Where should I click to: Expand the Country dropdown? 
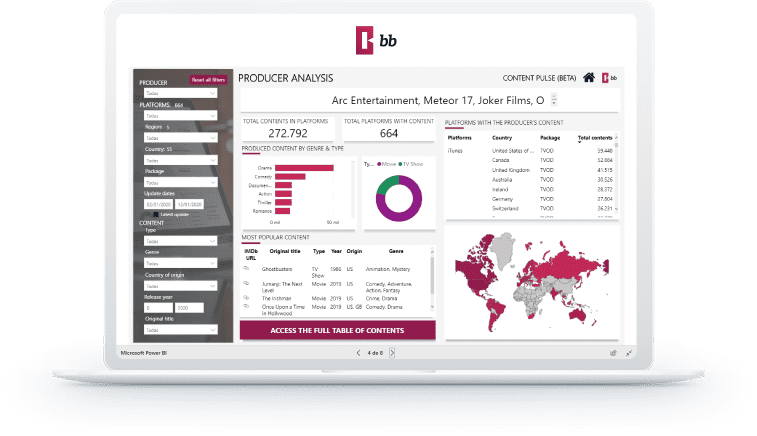(x=181, y=160)
